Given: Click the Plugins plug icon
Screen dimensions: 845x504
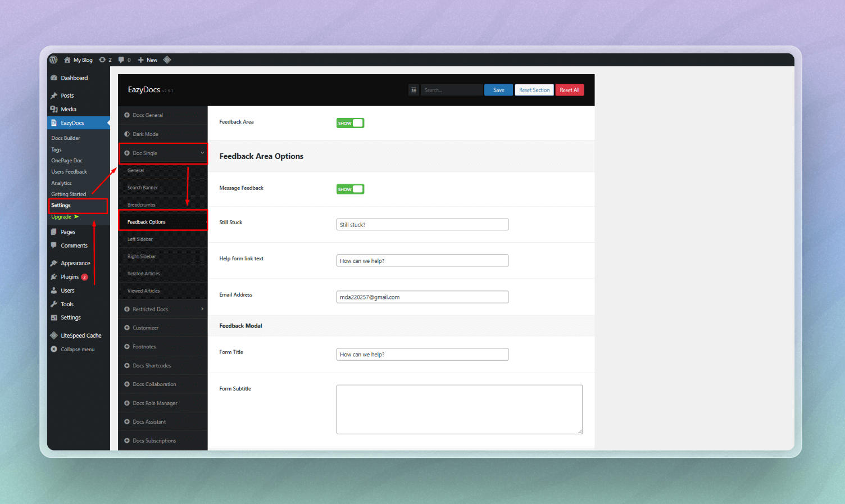Looking at the screenshot, I should tap(54, 276).
